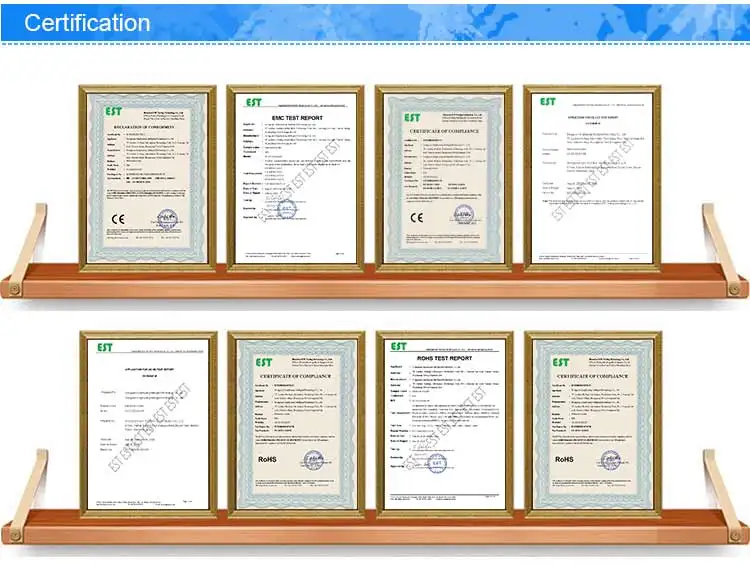Screen dimensions: 750x565
Task: Open the top-shelf CE Certificate of Compliance
Action: [x=444, y=178]
